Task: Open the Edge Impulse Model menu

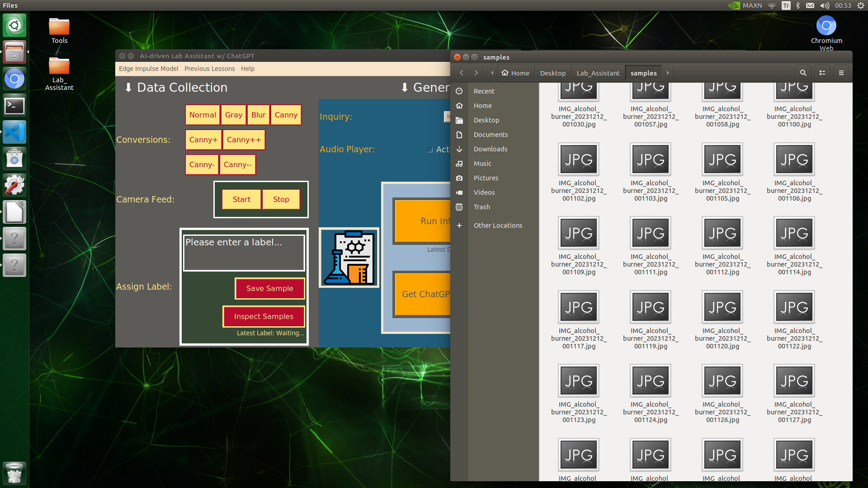Action: point(148,68)
